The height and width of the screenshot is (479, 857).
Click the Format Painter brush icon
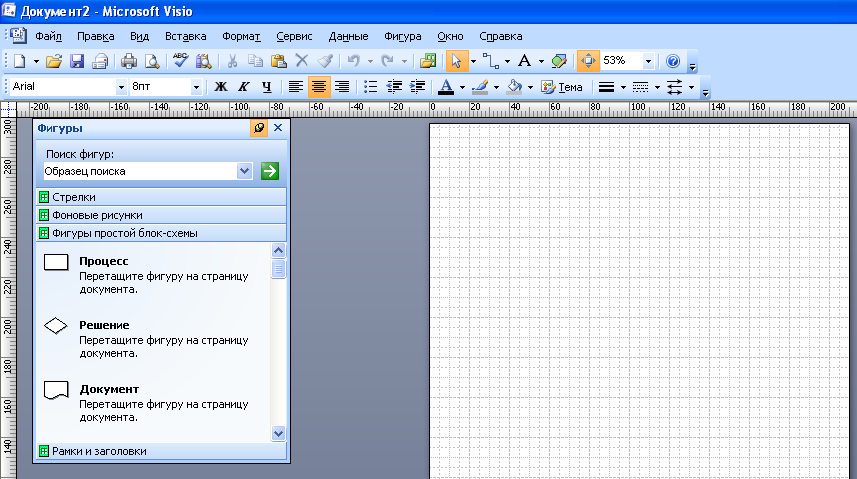click(325, 61)
